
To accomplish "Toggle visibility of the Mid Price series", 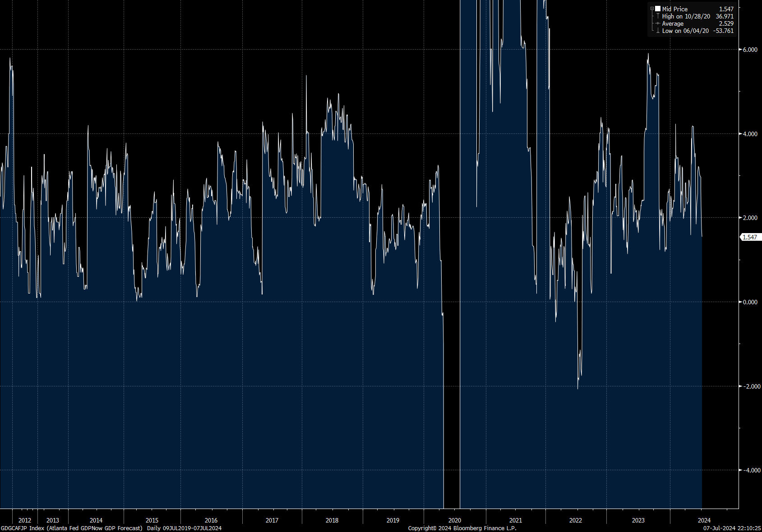I will tap(658, 9).
